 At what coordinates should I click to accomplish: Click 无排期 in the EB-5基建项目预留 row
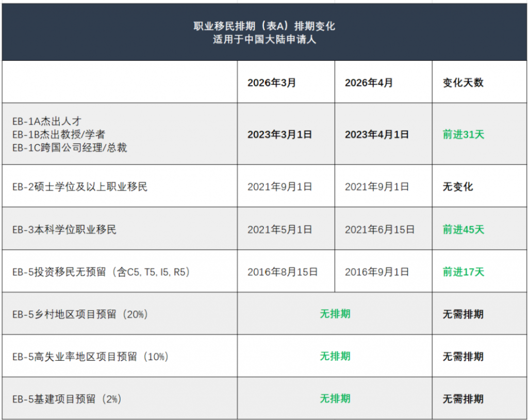point(335,398)
